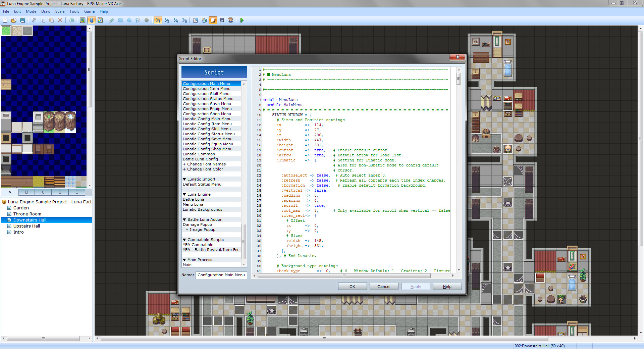This screenshot has height=349, width=644.
Task: Open the Game menu
Action: [89, 11]
